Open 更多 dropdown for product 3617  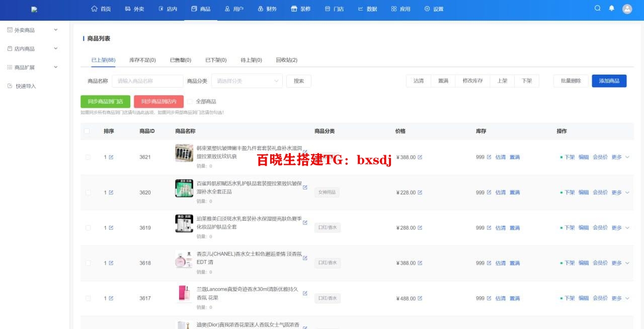pyautogui.click(x=620, y=298)
